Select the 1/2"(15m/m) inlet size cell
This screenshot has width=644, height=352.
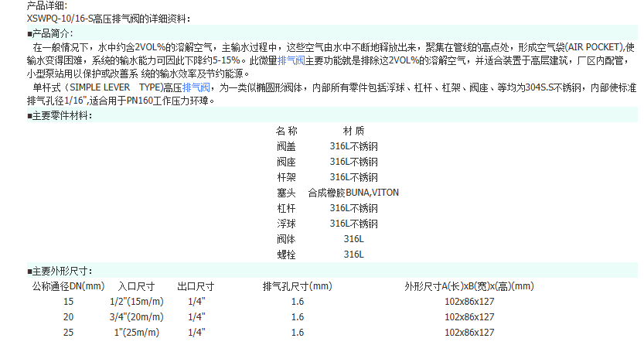click(x=135, y=302)
